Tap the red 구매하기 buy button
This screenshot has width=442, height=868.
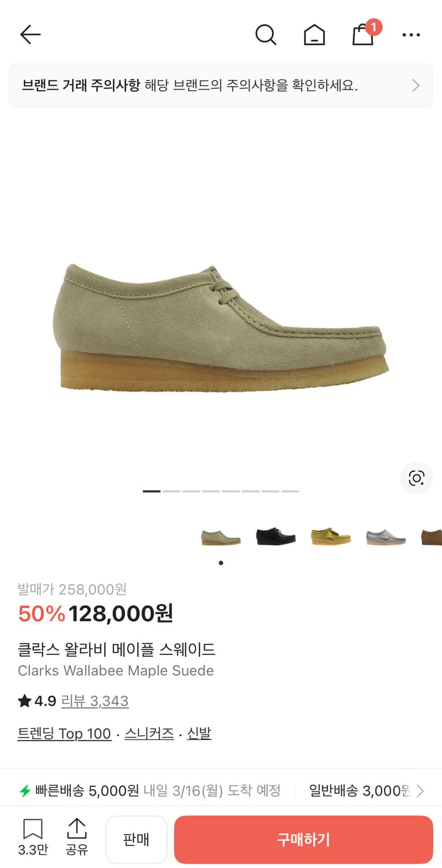[303, 840]
